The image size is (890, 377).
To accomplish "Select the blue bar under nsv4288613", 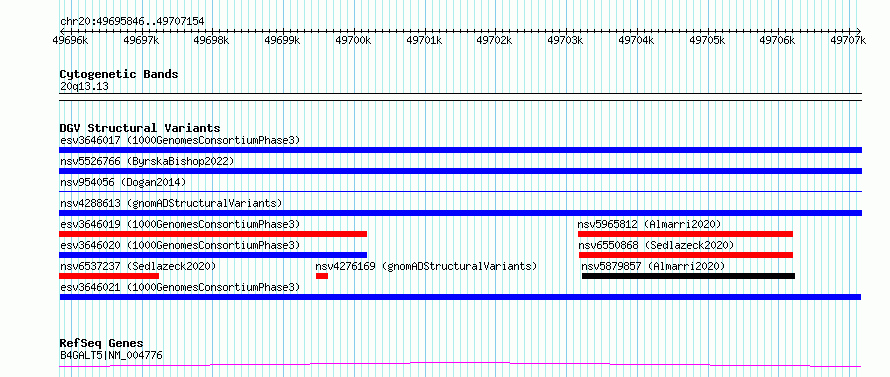I will [x=460, y=213].
